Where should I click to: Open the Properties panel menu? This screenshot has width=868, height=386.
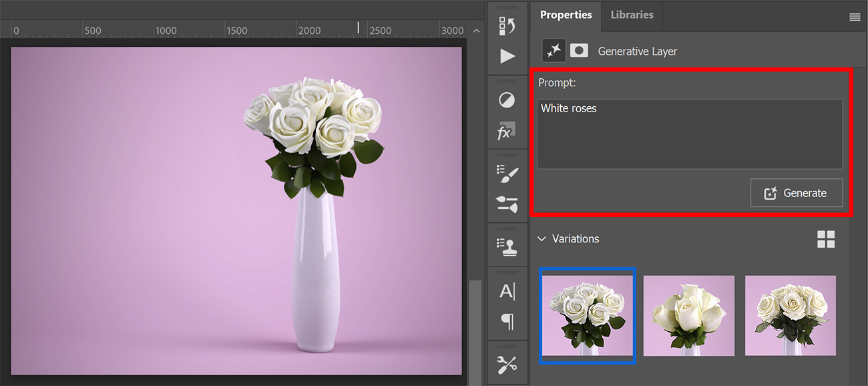click(x=855, y=17)
